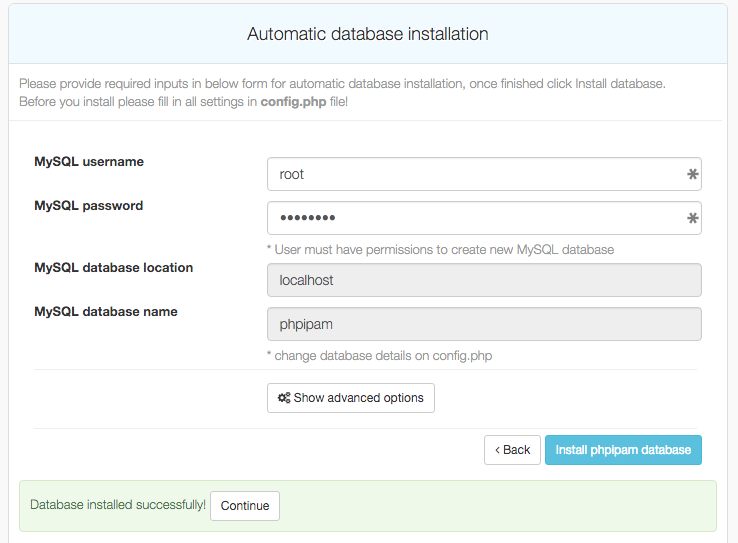The height and width of the screenshot is (543, 738).
Task: Click the user permissions hint text
Action: click(x=440, y=249)
